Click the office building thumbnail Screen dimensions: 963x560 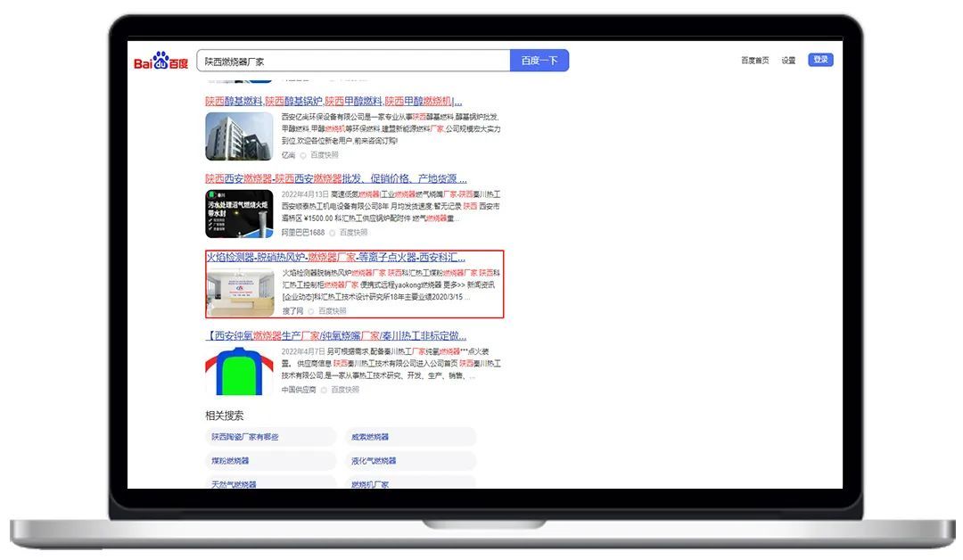(x=239, y=136)
